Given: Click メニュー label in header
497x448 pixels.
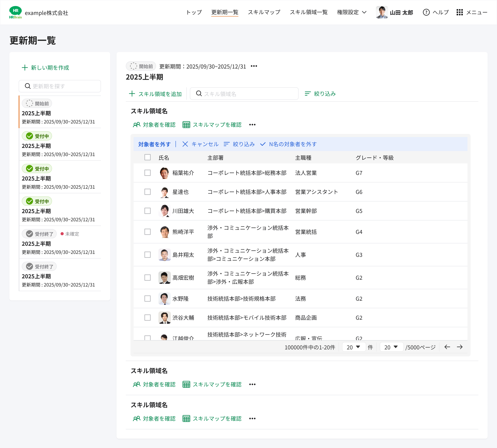Looking at the screenshot, I should click(x=477, y=12).
